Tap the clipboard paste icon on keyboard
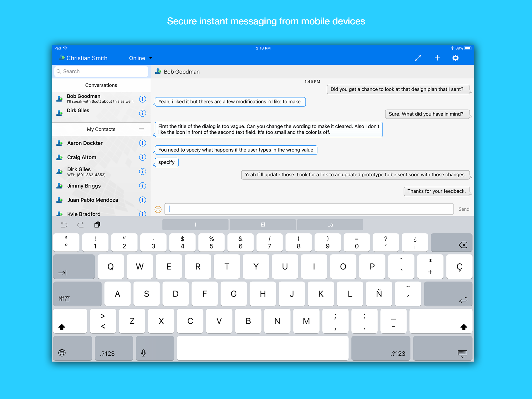532x399 pixels. coord(97,225)
